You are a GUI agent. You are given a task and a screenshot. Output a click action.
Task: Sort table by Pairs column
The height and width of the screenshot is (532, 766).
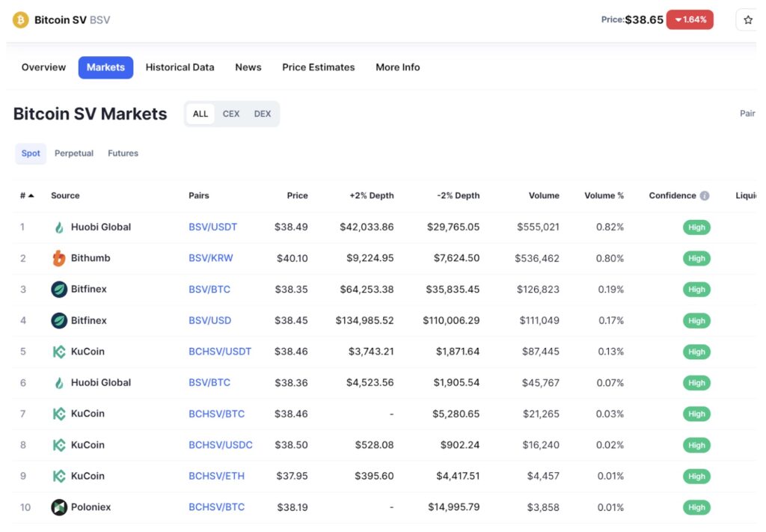click(x=199, y=195)
